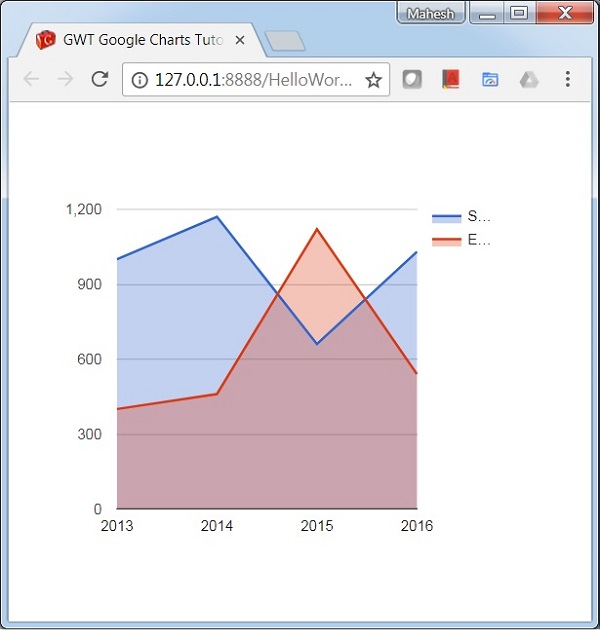Open the gray shield extension icon

pyautogui.click(x=411, y=80)
